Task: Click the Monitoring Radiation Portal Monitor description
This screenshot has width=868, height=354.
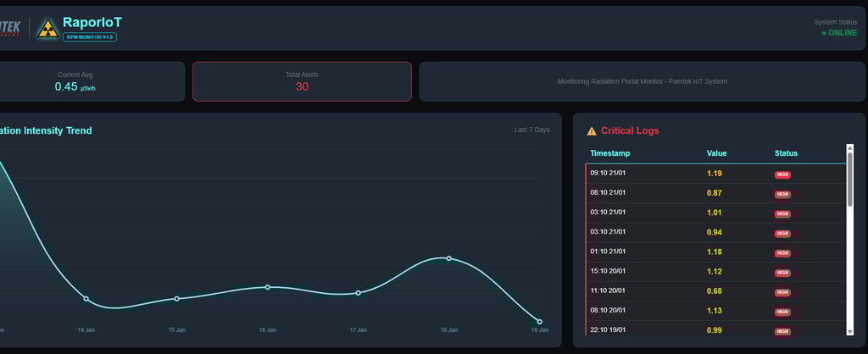Action: [x=643, y=81]
